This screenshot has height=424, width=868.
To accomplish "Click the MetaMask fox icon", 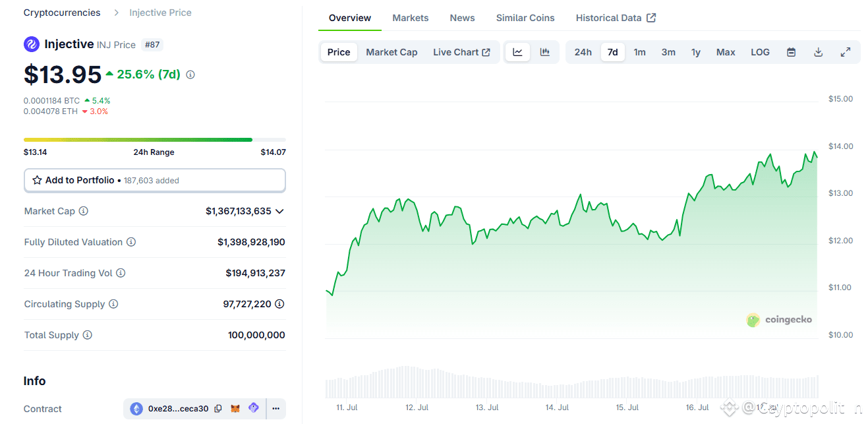I will [x=235, y=409].
